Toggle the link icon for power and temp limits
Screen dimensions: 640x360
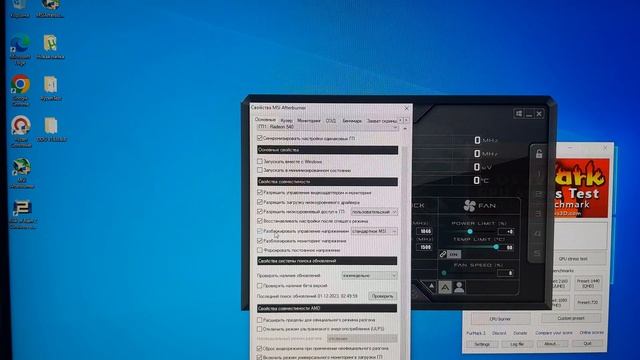click(443, 254)
